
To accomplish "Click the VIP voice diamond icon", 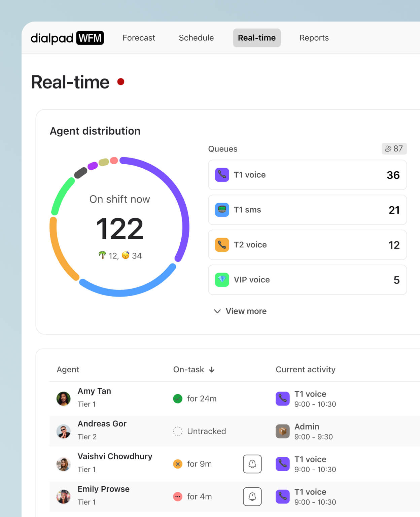I will (222, 280).
